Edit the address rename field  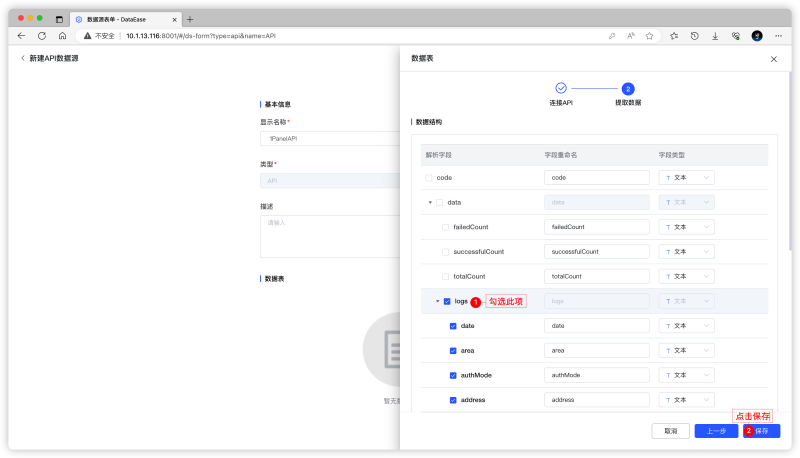pyautogui.click(x=596, y=400)
